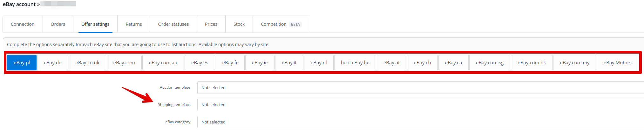Expand the Auction template dropdown

tap(419, 88)
